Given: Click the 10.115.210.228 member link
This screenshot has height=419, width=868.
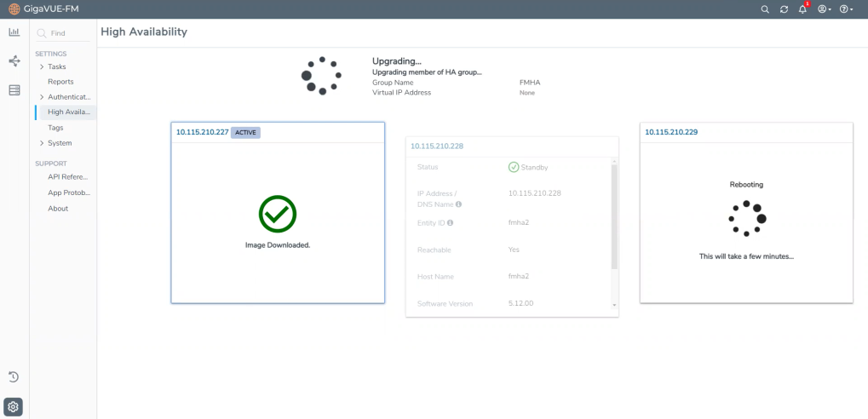Looking at the screenshot, I should [437, 146].
